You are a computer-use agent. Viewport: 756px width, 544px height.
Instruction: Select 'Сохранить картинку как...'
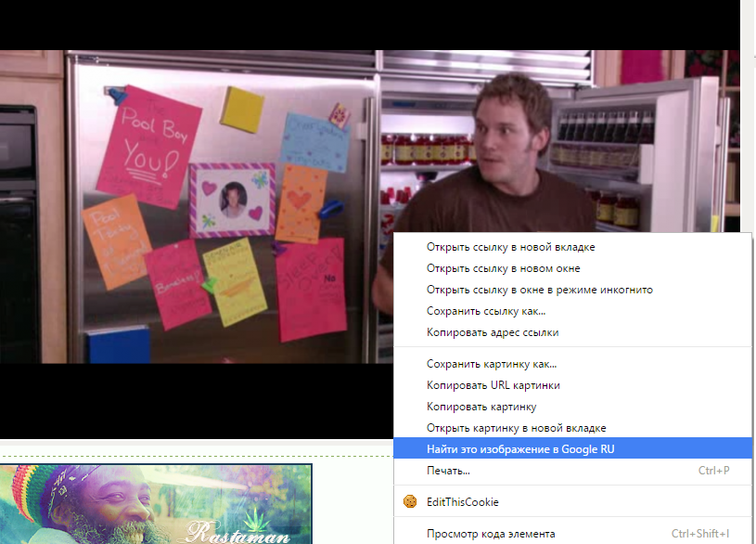572,364
